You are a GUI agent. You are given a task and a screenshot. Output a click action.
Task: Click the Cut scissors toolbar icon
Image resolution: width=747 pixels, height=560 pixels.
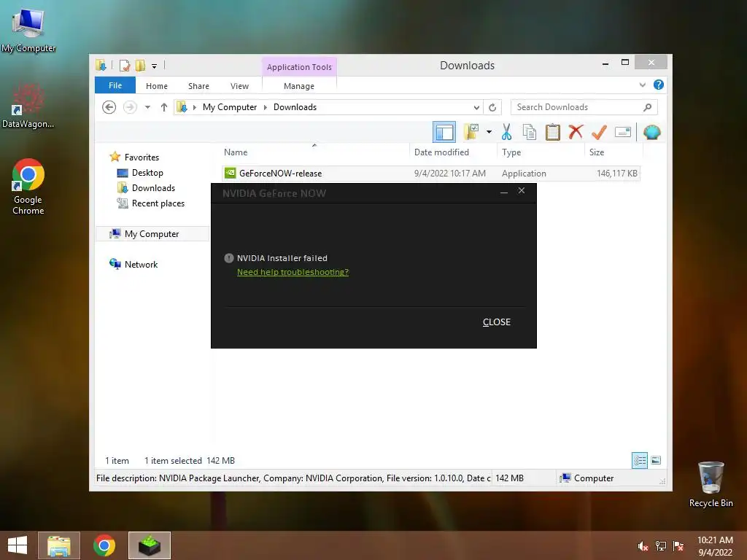(x=506, y=133)
